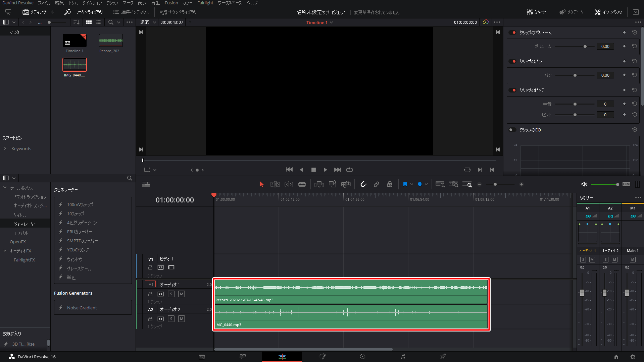This screenshot has width=644, height=362.
Task: Enable the クリップのEQ toggle
Action: (x=512, y=130)
